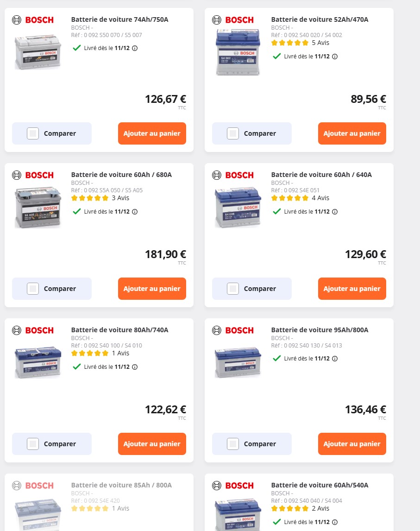
Task: Click info icon on 60Ah / 640A delivery
Action: (x=335, y=212)
